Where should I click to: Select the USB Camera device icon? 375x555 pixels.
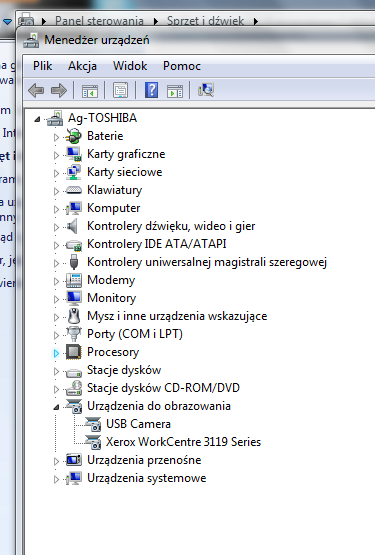click(93, 424)
